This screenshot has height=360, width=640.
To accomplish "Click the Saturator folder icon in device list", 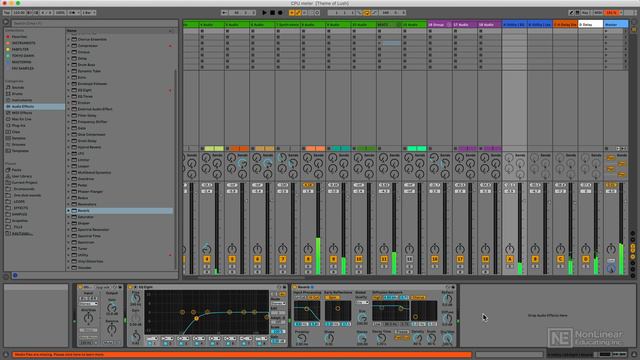I will click(x=74, y=217).
